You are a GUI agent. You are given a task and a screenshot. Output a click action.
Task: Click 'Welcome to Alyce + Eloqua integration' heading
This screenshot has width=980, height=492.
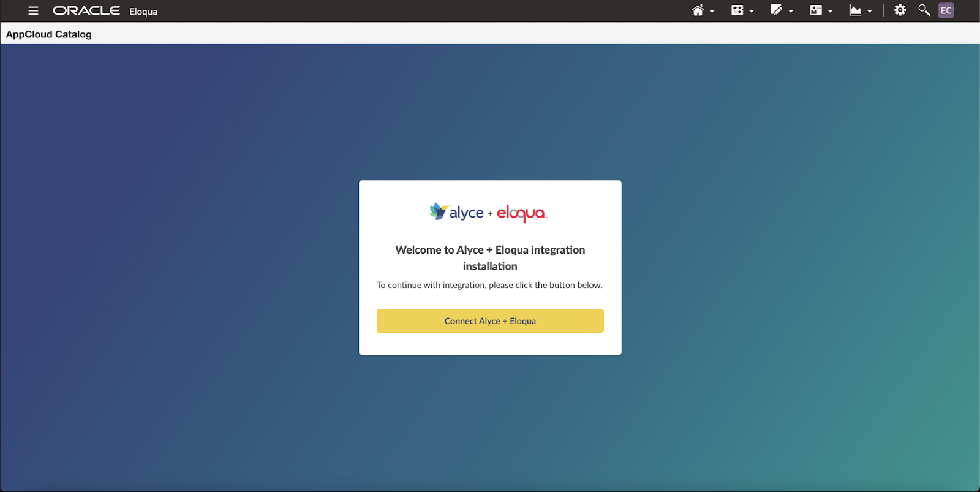point(490,258)
